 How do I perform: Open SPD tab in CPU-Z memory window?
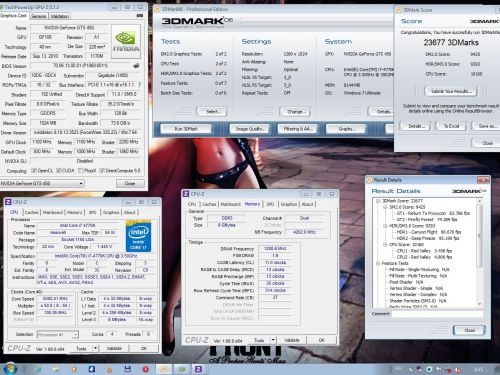(270, 204)
